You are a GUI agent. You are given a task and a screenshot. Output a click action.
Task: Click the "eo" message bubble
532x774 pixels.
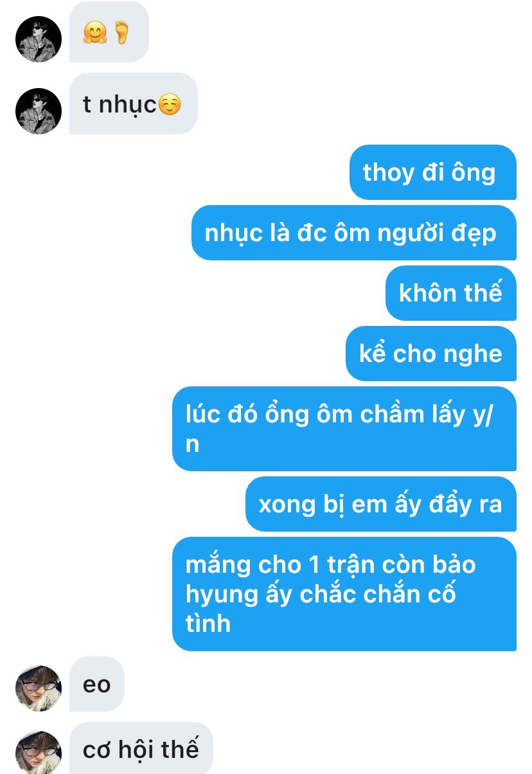[x=97, y=684]
